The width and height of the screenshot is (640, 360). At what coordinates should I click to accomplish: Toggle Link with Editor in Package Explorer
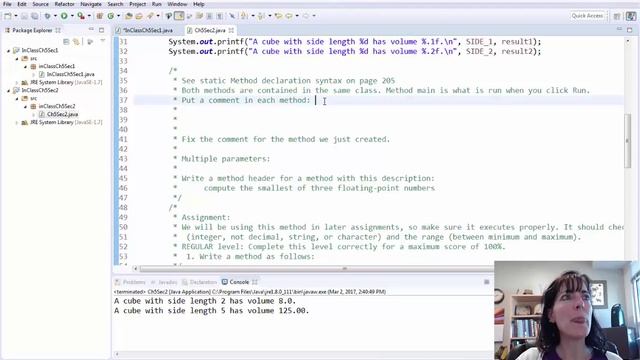76,42
